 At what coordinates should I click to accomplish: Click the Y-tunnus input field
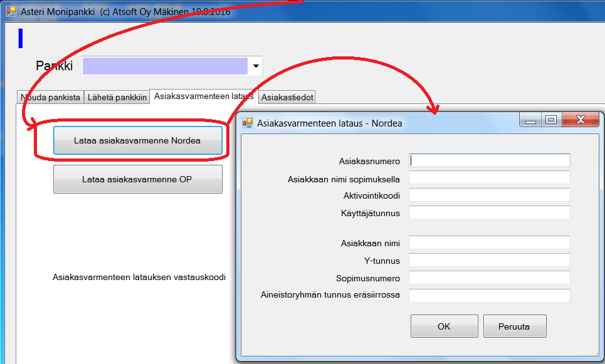pos(489,260)
